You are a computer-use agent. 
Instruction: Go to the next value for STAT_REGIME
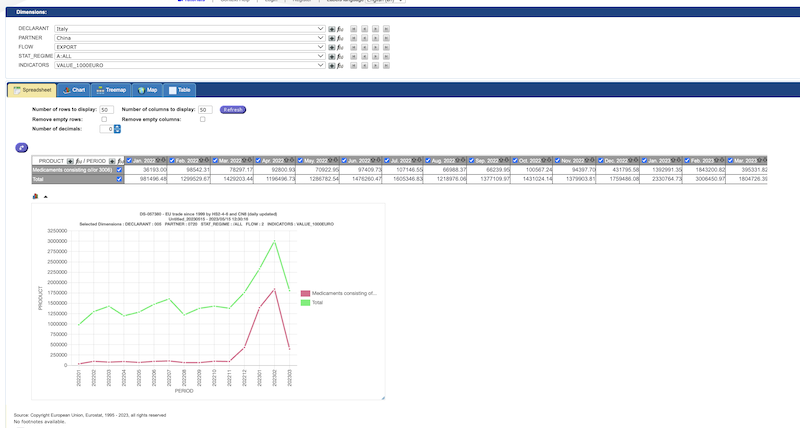(x=374, y=56)
